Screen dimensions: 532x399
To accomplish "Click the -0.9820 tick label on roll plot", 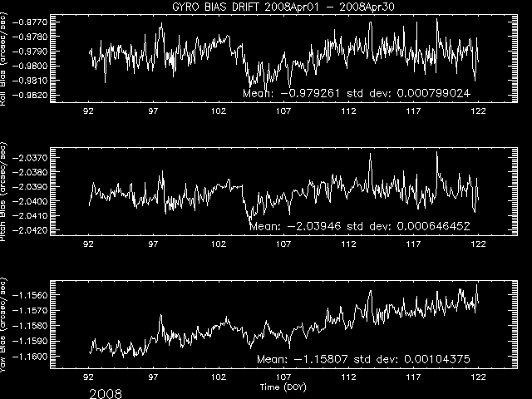I will [30, 95].
